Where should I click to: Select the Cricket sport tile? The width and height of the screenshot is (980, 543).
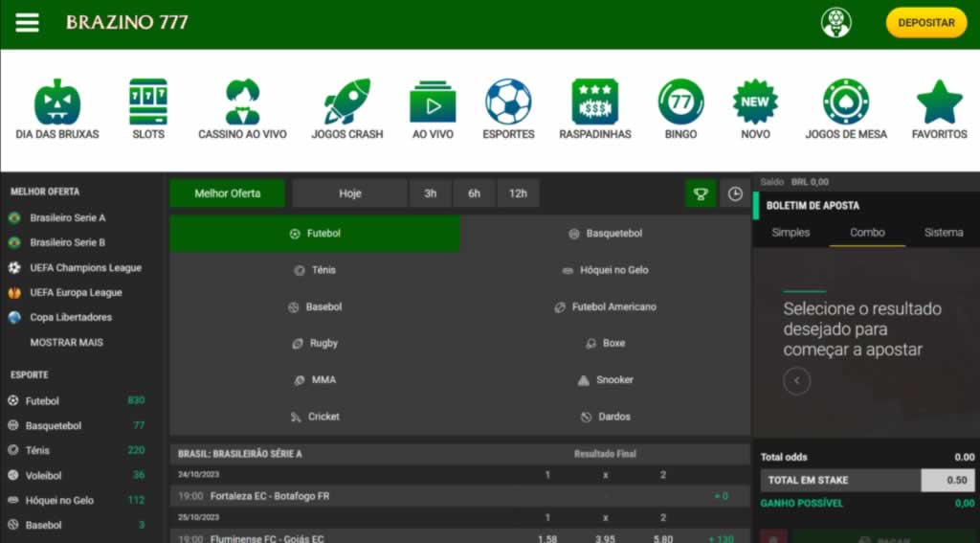tap(315, 417)
